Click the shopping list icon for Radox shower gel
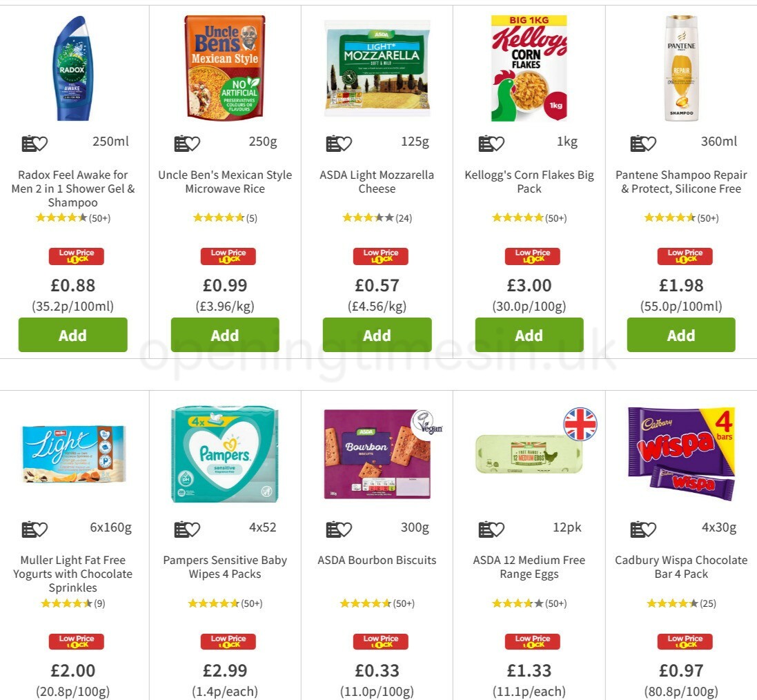The image size is (757, 700). [26, 143]
